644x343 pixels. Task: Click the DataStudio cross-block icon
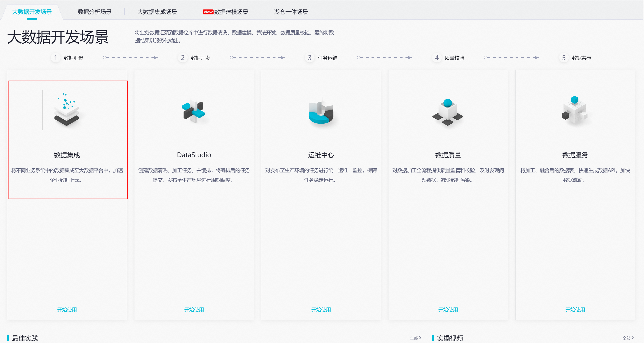click(193, 111)
